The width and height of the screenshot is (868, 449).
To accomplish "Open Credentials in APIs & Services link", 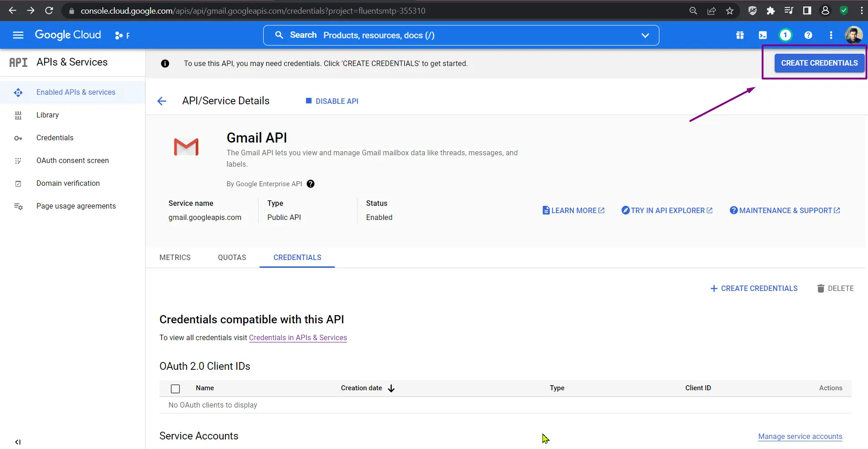I will pyautogui.click(x=298, y=337).
